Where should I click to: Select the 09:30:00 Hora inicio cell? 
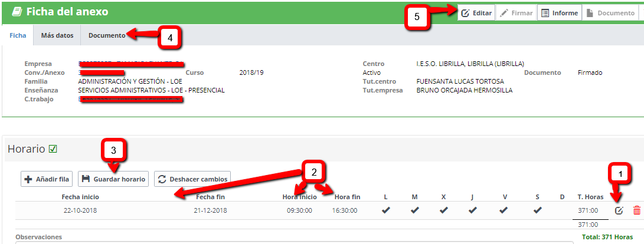299,210
